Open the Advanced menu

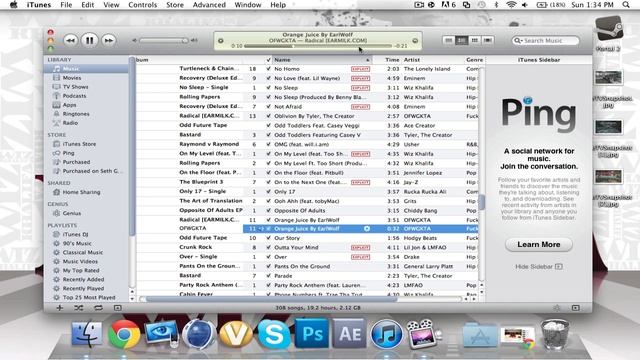[x=209, y=5]
